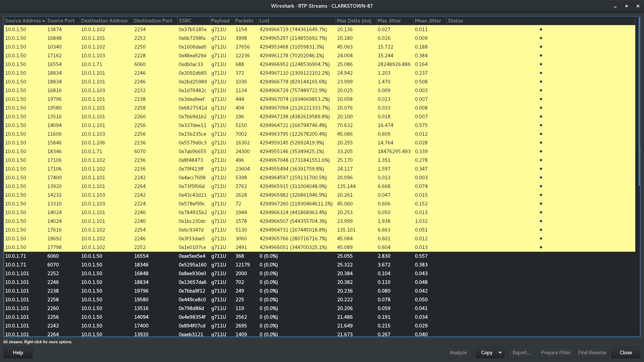Image resolution: width=644 pixels, height=362 pixels.
Task: Sort by Mean Jitter column header
Action: point(430,21)
